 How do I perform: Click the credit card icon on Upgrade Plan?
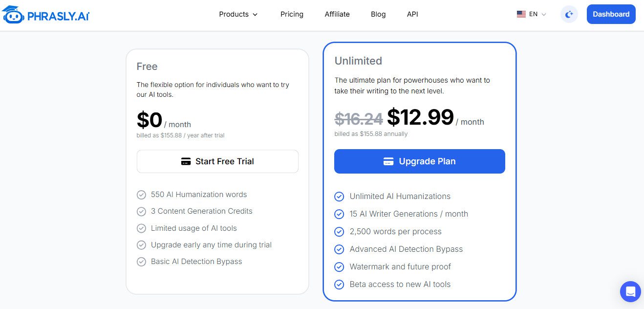388,161
